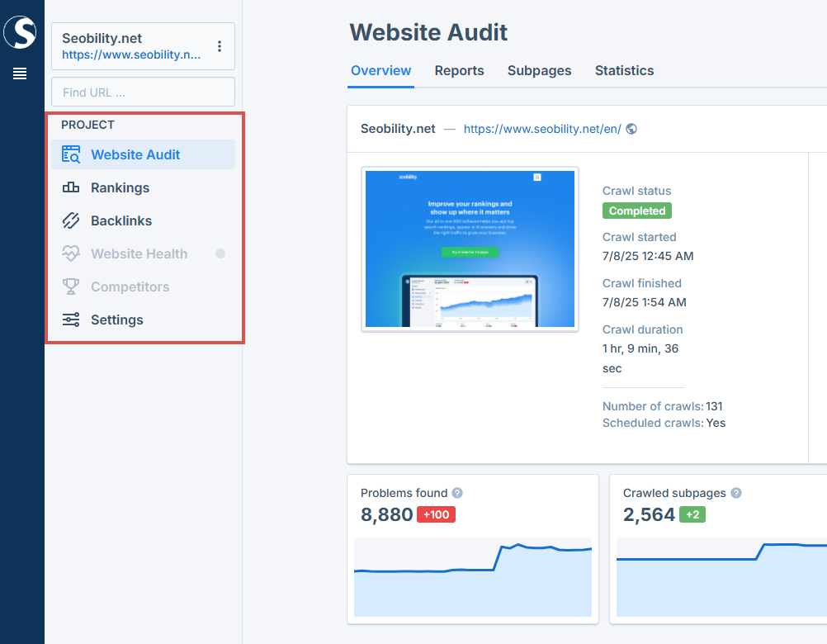
Task: Click the Crawl duration label
Action: click(642, 329)
